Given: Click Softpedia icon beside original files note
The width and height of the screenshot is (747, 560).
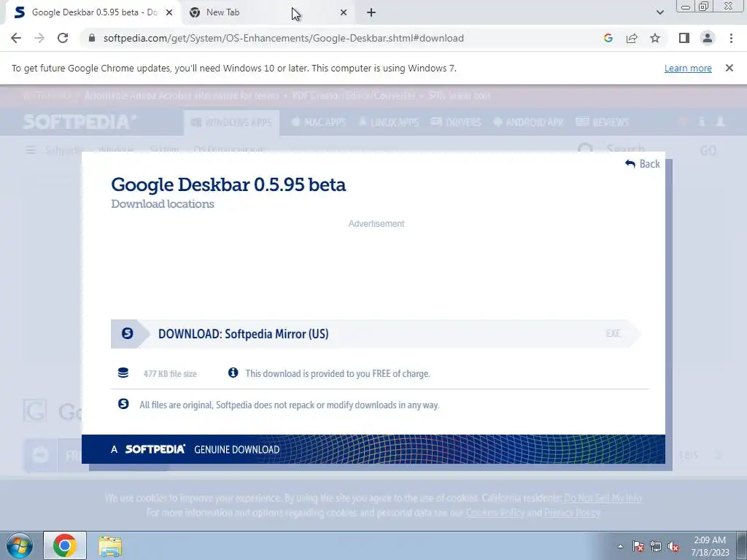Looking at the screenshot, I should (123, 404).
